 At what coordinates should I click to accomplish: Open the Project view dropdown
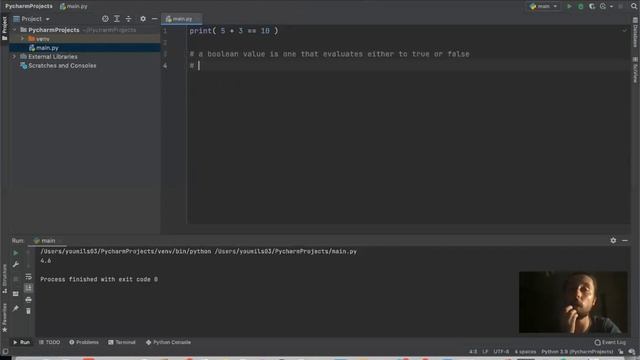31,19
